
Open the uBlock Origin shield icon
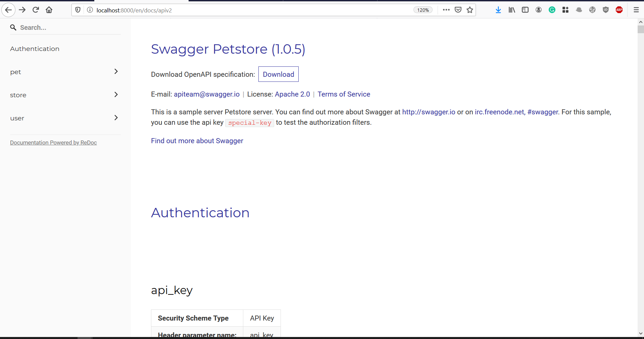606,10
